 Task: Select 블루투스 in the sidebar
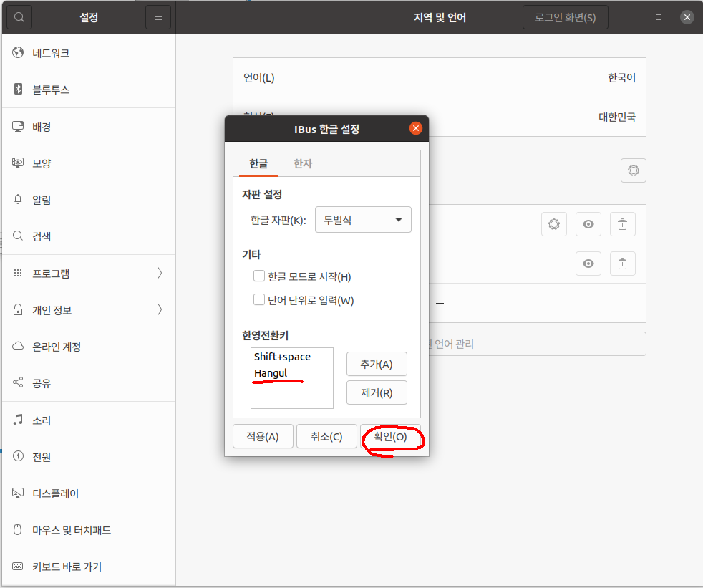pyautogui.click(x=89, y=90)
